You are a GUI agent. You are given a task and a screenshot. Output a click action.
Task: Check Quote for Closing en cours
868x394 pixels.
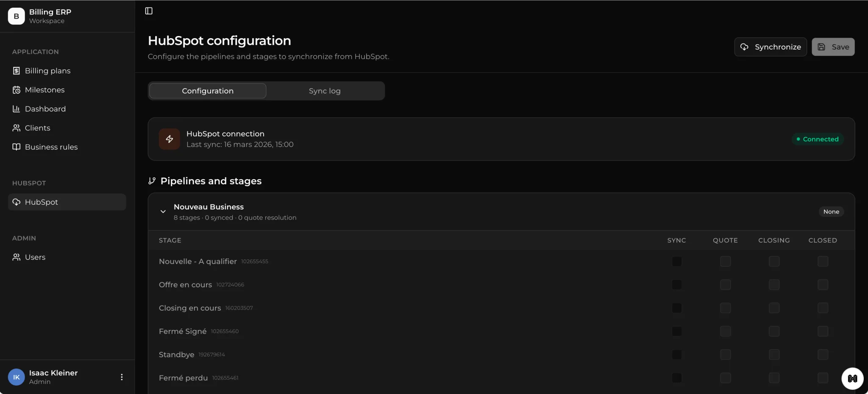click(726, 308)
